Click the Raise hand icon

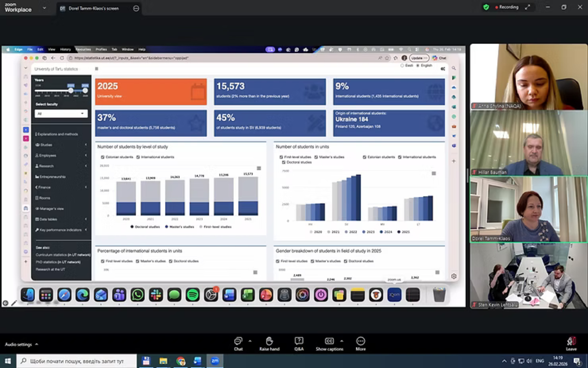tap(269, 341)
